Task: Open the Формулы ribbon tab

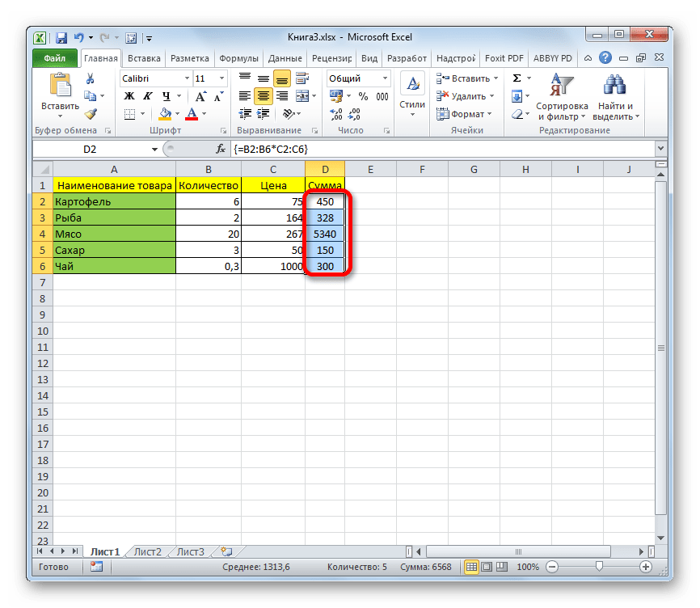Action: click(x=238, y=58)
